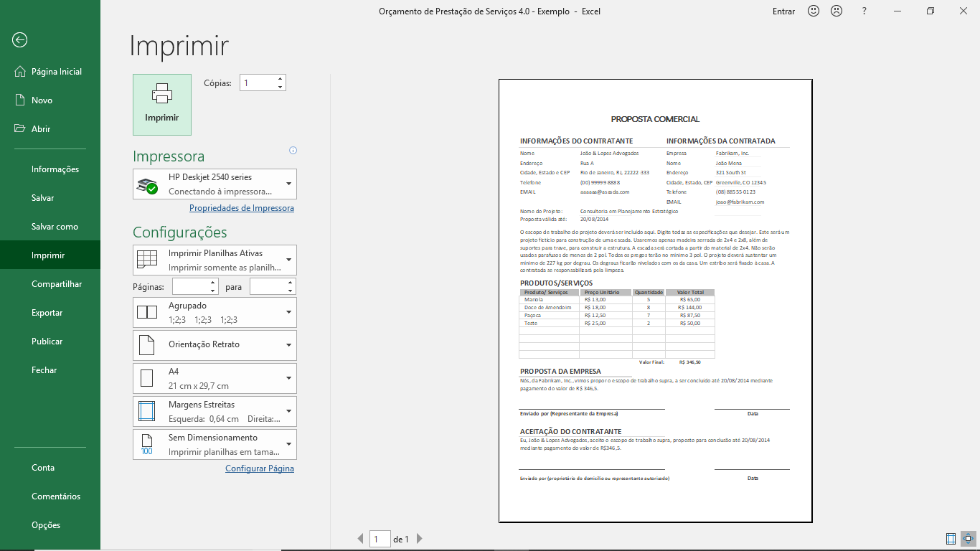Select Salvar como in the sidebar
This screenshot has height=551, width=980.
pyautogui.click(x=55, y=227)
